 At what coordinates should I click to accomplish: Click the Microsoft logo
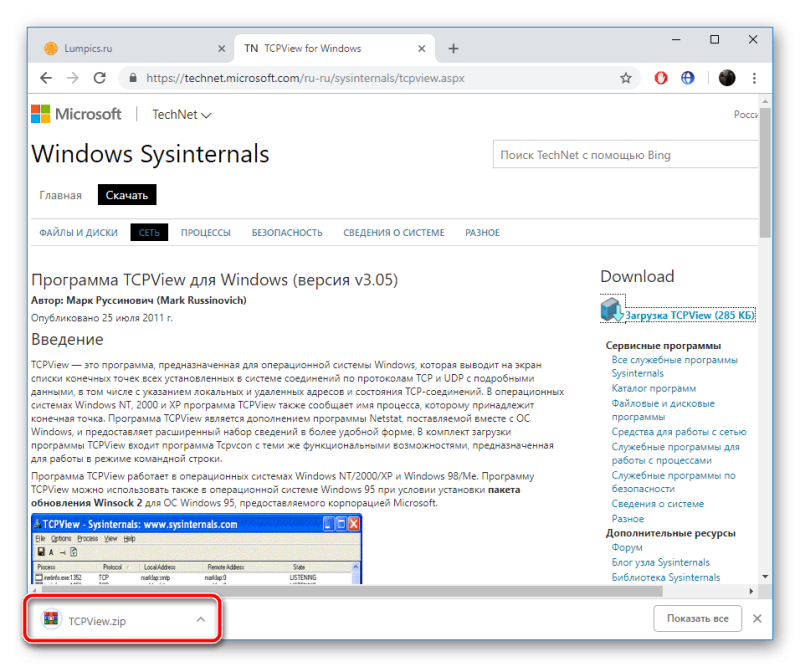pyautogui.click(x=77, y=114)
